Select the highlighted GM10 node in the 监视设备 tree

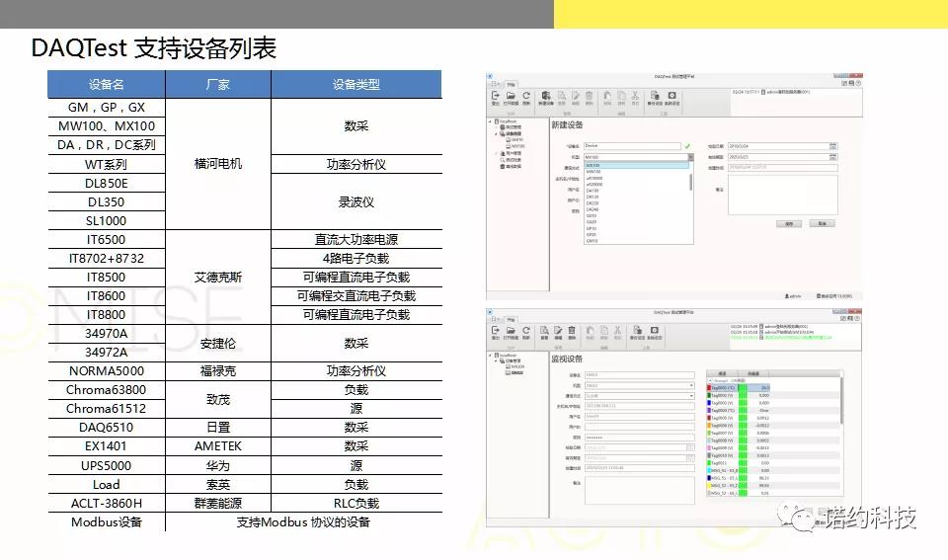coord(514,372)
